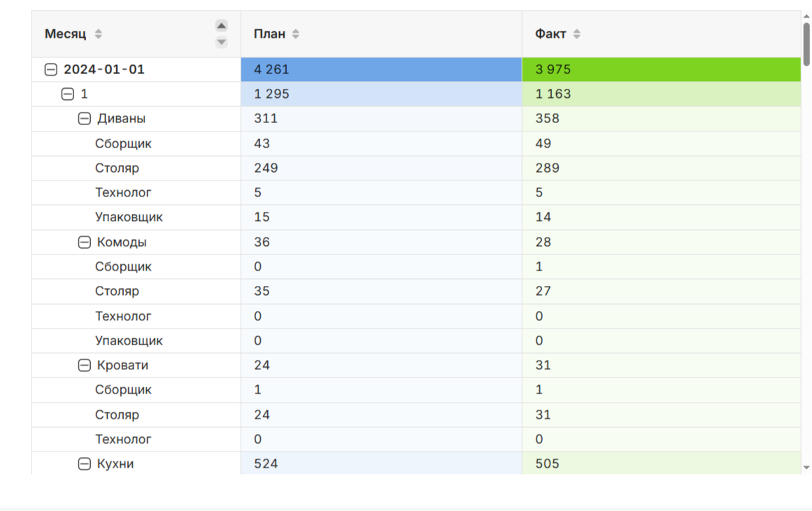Screen dimensions: 812x511
Task: Collapse the Комоды category
Action: [84, 242]
